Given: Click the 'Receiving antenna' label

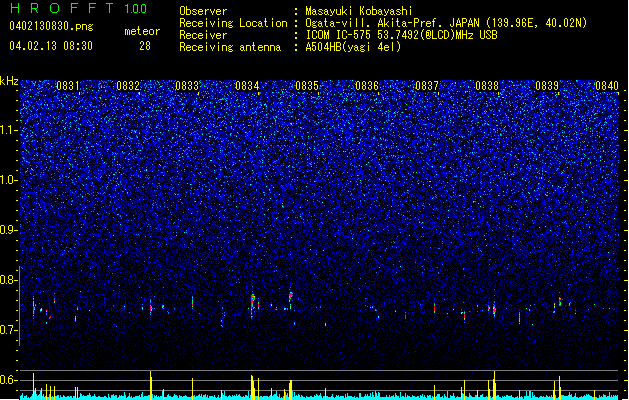Looking at the screenshot, I should (230, 47).
